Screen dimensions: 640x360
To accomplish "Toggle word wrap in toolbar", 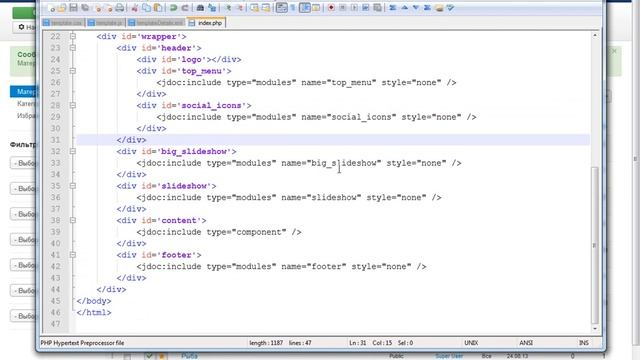I will (x=281, y=8).
